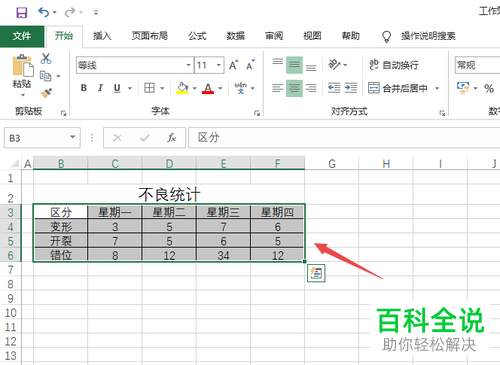
Task: Click the Align Left icon
Action: tap(278, 88)
